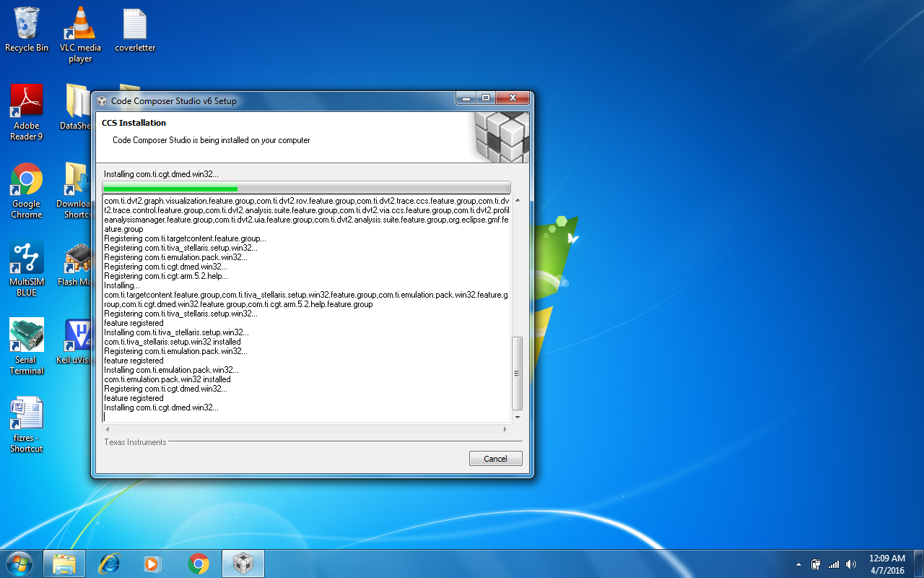924x578 pixels.
Task: Click last 'Installing com.ti.cgt.dmed.win32...' log line
Action: (x=161, y=407)
